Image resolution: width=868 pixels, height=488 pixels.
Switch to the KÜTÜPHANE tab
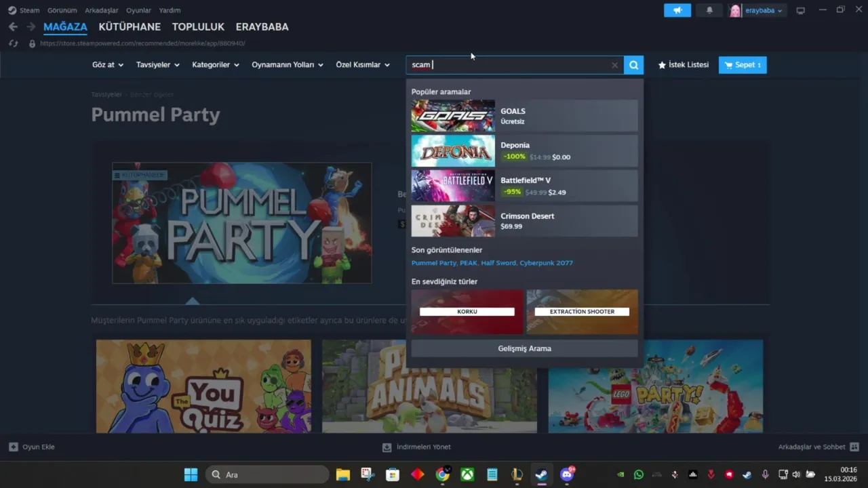tap(130, 27)
